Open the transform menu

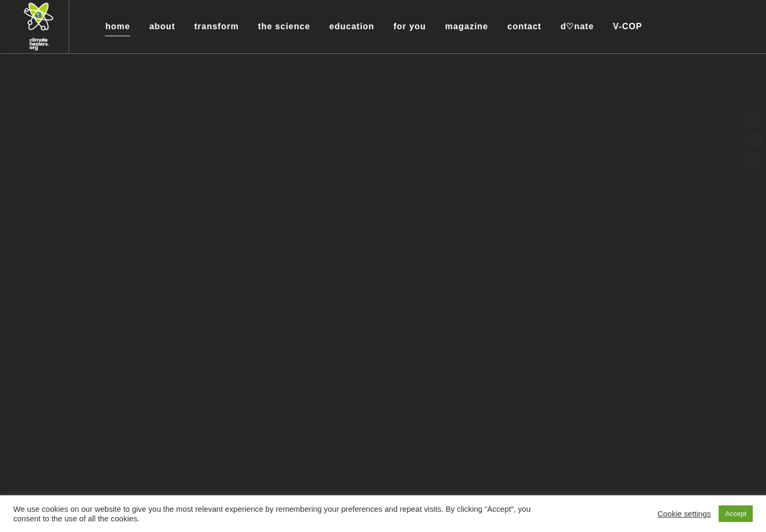[217, 26]
